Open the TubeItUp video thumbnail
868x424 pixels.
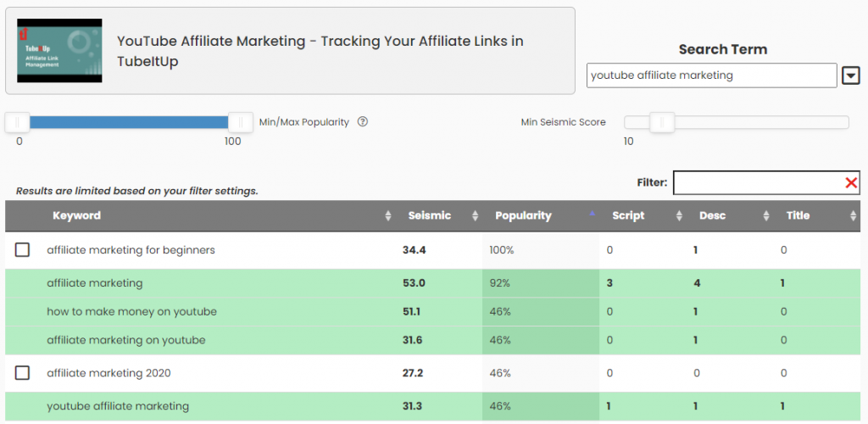[x=60, y=51]
